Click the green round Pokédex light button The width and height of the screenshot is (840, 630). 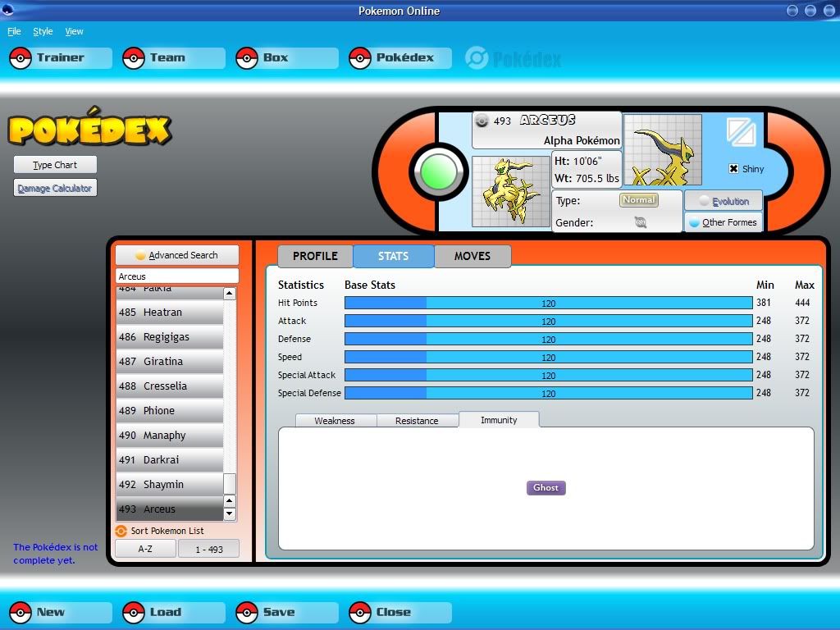(439, 172)
